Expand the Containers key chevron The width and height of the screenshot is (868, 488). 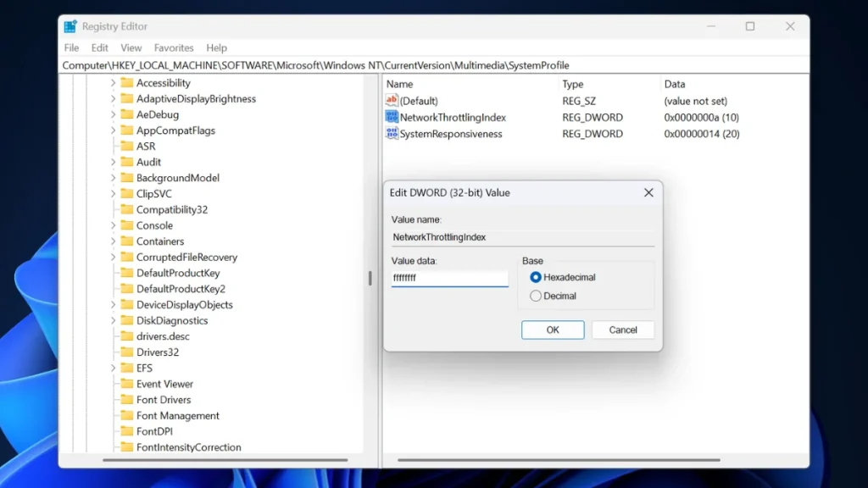click(113, 241)
